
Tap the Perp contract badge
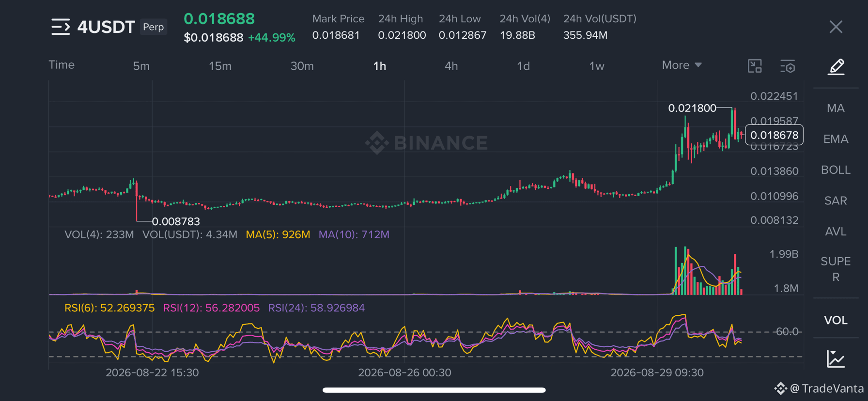click(154, 27)
